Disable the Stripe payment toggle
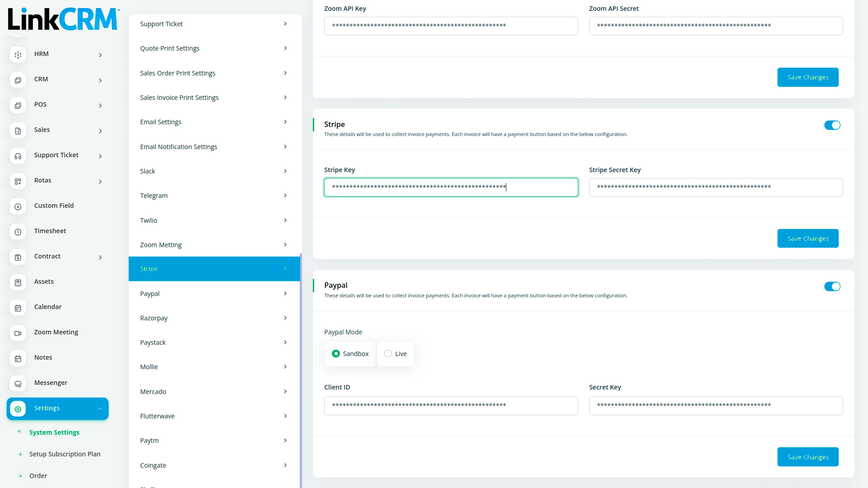This screenshot has width=868, height=488. tap(832, 125)
